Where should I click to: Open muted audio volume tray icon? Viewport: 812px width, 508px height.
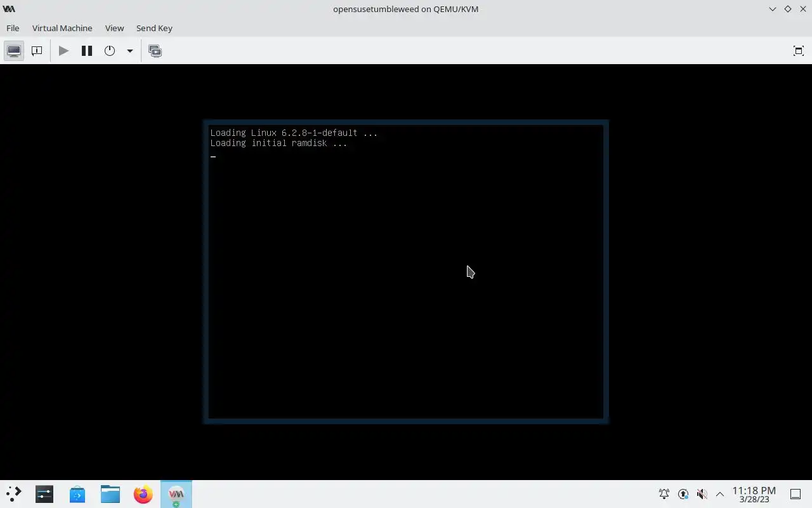click(702, 494)
